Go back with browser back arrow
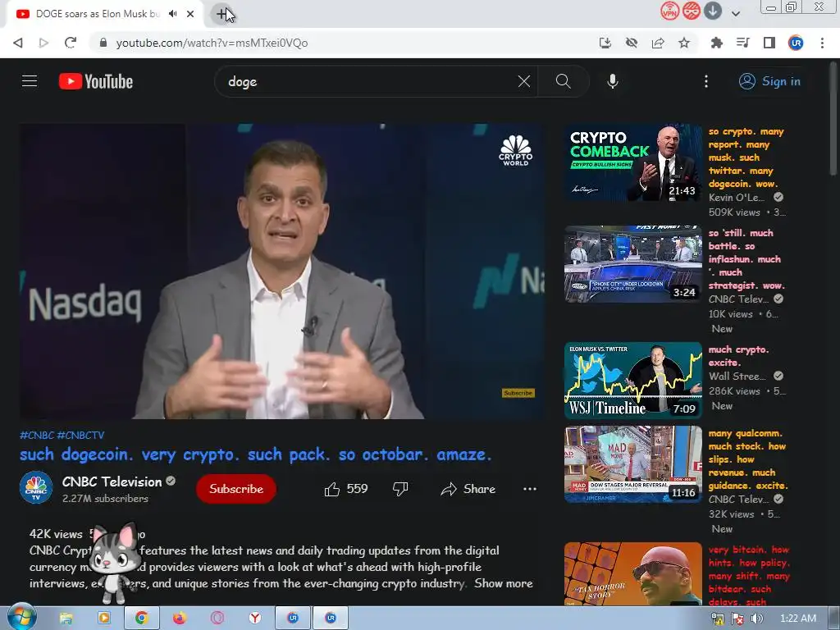840x630 pixels. click(18, 43)
